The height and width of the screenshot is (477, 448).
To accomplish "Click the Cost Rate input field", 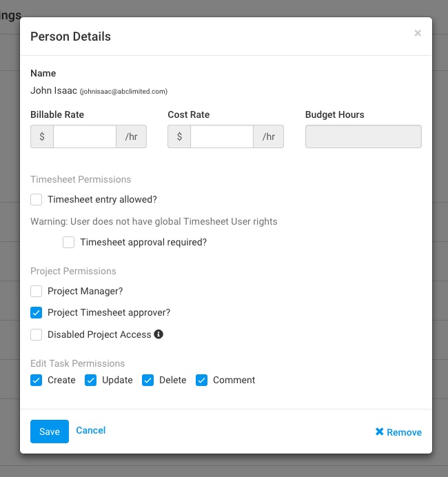I will tap(222, 136).
